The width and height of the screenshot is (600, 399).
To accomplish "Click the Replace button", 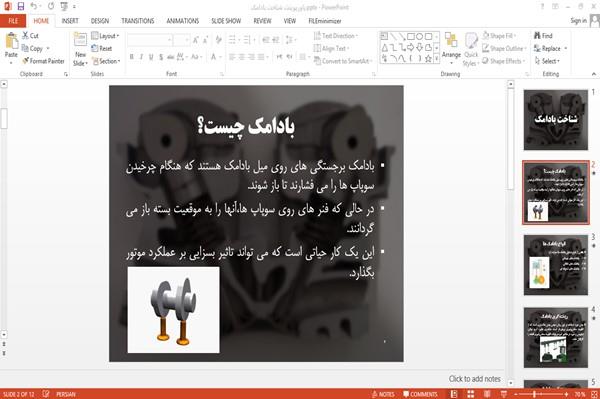I will click(550, 48).
